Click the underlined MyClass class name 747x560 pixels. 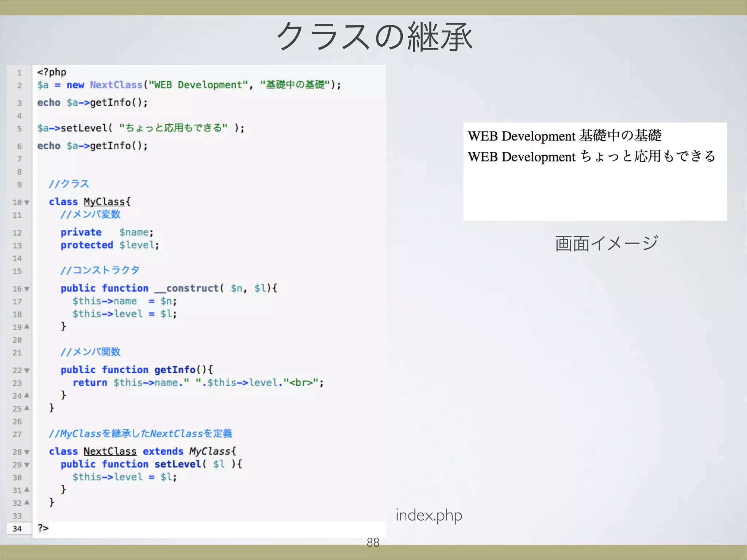pos(104,202)
